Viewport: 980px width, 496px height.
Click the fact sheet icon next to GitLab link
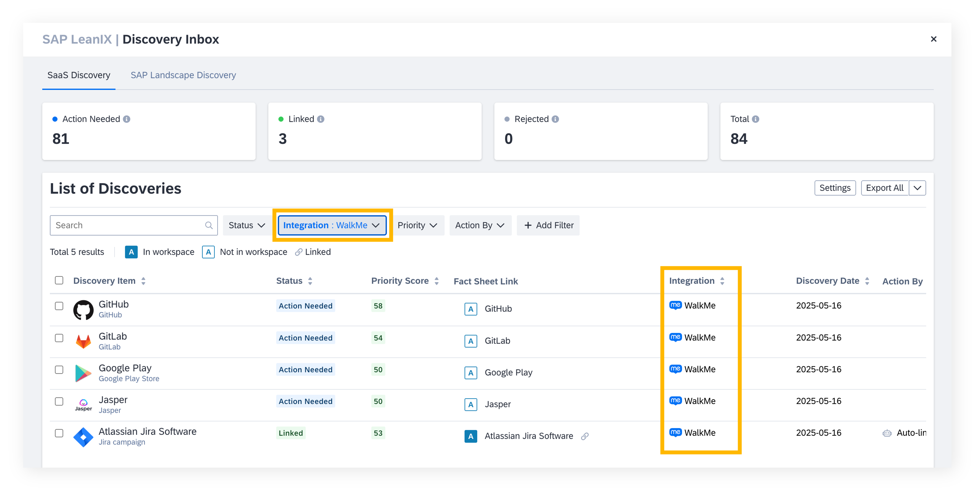(x=471, y=341)
